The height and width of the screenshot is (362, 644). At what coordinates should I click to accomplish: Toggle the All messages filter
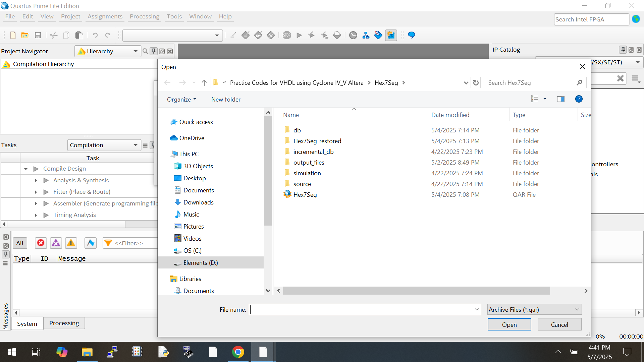(20, 243)
